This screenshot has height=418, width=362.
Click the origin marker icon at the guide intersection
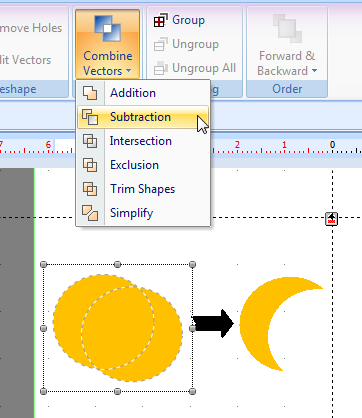coord(331,219)
